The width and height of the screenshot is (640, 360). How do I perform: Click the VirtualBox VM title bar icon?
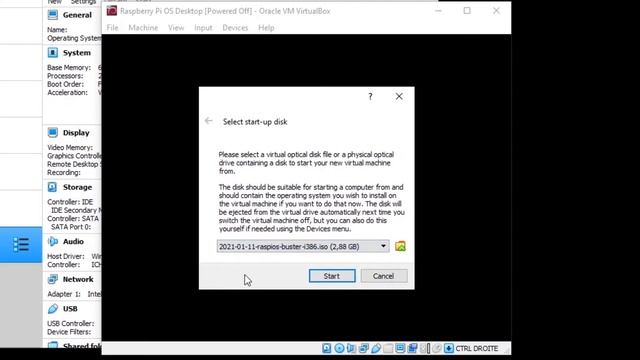click(111, 11)
